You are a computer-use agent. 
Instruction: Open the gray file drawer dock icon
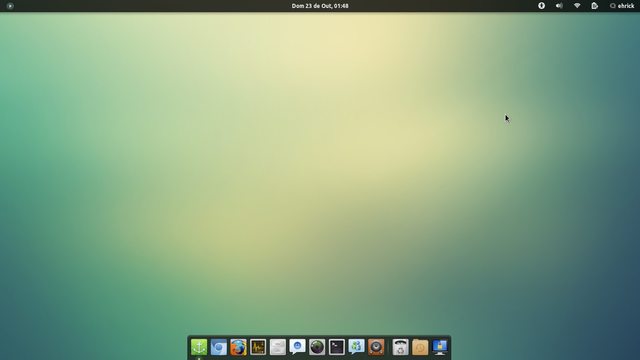point(278,347)
